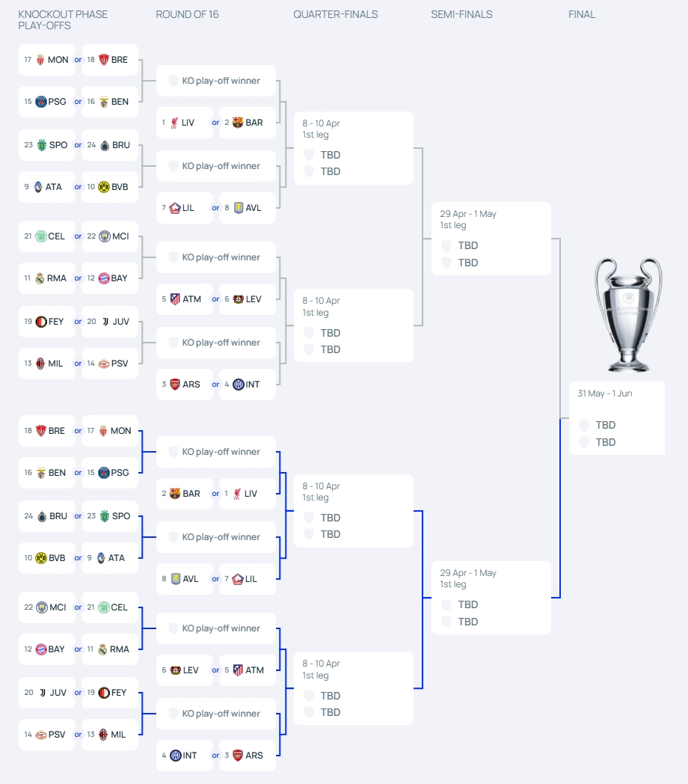Open the bottom-most quarter-final match card
The width and height of the screenshot is (688, 784).
[x=353, y=687]
